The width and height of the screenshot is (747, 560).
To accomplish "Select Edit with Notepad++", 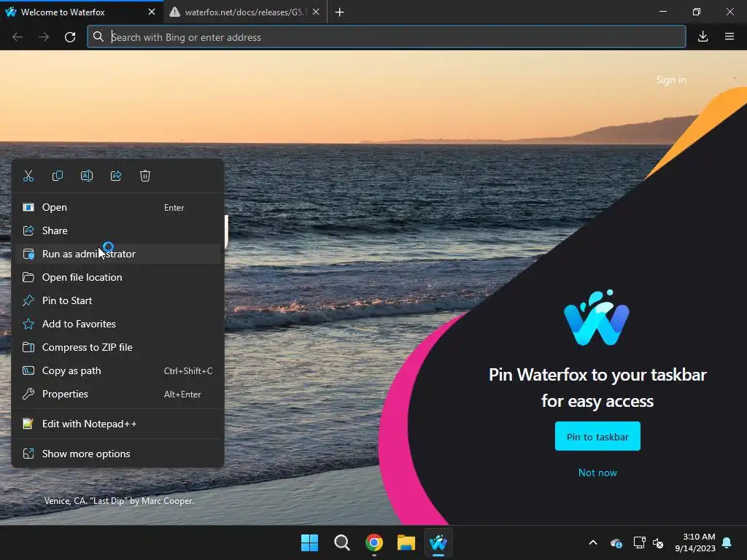I will [117, 424].
